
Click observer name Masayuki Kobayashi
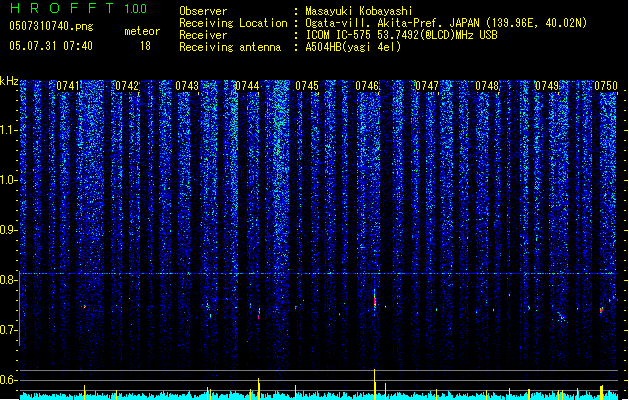[359, 11]
